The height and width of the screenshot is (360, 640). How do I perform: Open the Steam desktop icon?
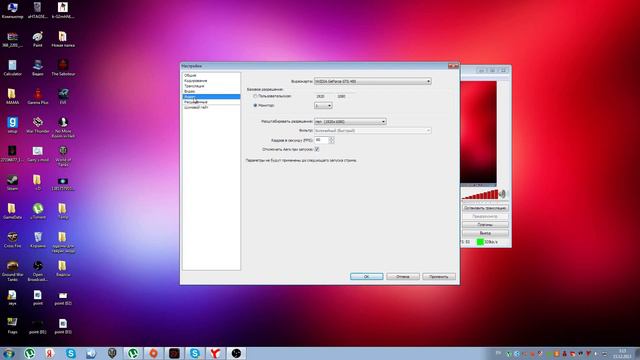tap(12, 183)
